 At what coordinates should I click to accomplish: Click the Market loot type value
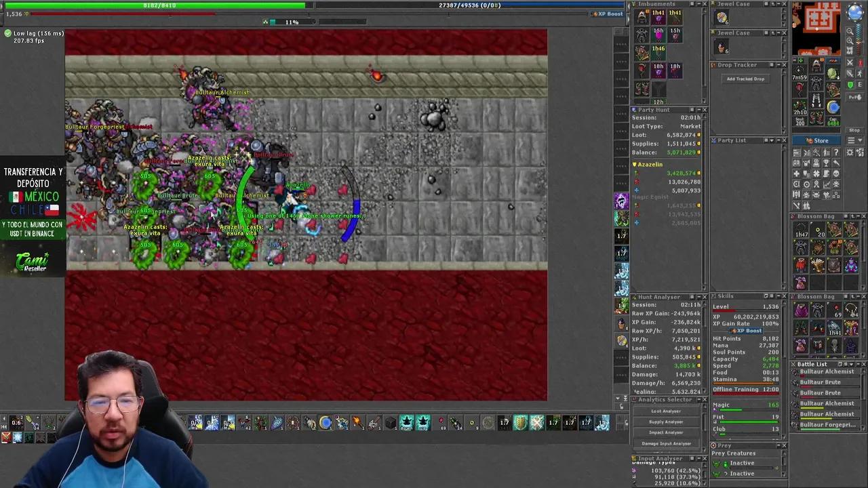click(690, 127)
